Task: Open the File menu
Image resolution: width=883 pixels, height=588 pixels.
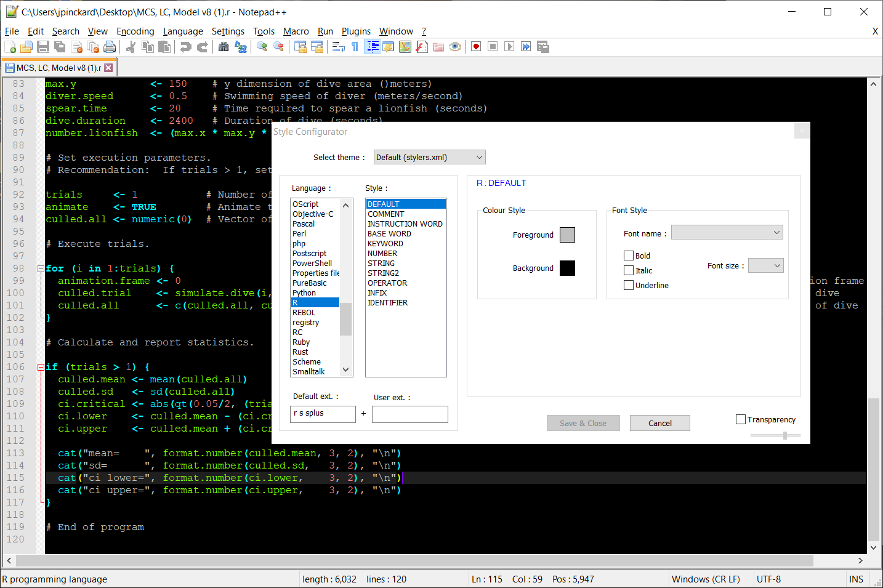Action: tap(12, 31)
